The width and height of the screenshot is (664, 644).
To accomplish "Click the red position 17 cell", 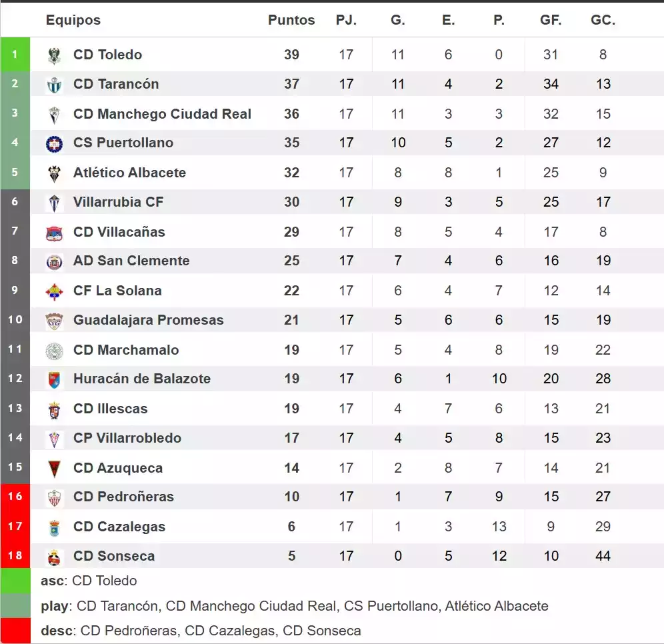I will [15, 527].
